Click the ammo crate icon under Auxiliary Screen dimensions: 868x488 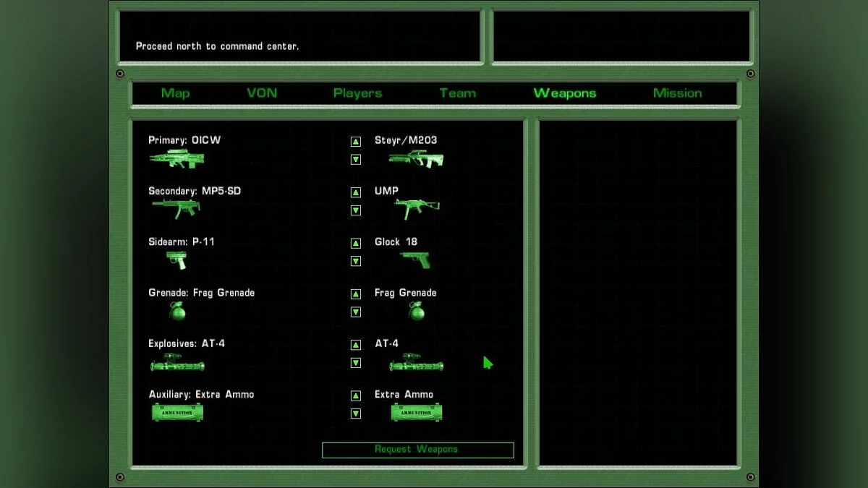tap(177, 413)
